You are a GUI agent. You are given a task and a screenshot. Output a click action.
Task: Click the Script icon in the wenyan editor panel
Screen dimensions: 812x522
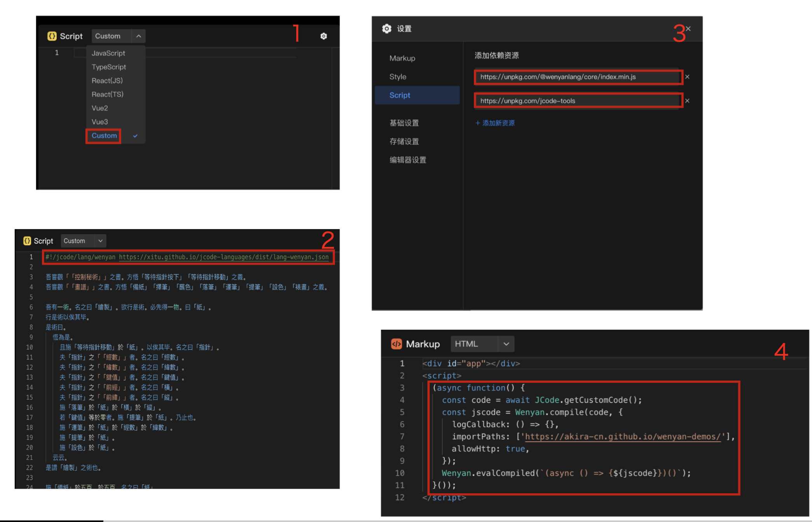(27, 241)
